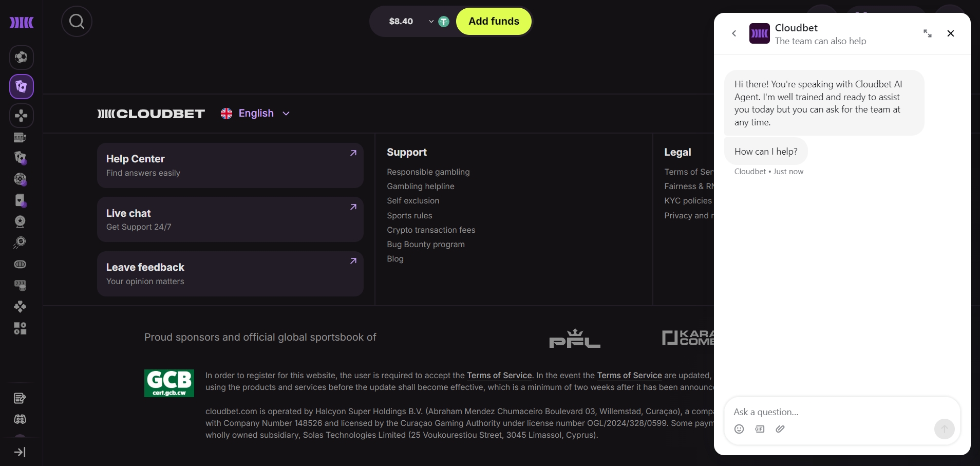Click the Live chat external arrow icon
The height and width of the screenshot is (466, 980).
353,207
